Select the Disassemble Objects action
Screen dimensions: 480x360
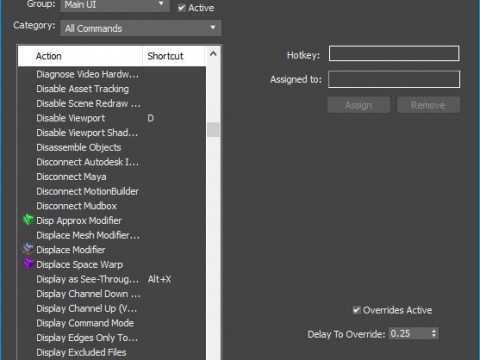point(79,147)
